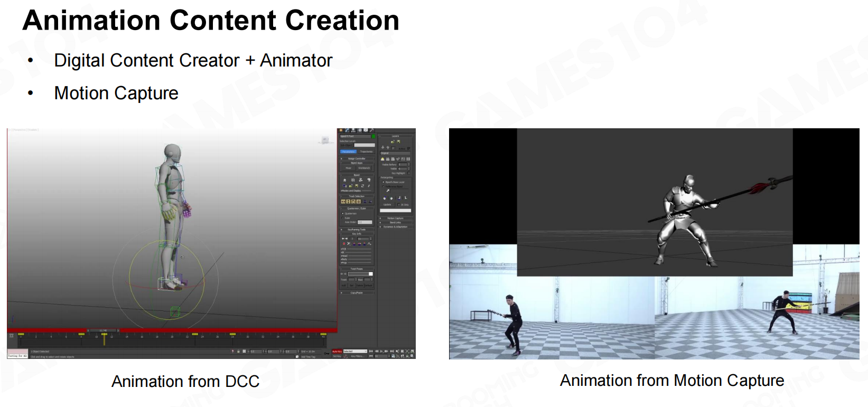Toggle the selection lock icon in status bar
Screen dimensions: 868x407
(x=238, y=351)
